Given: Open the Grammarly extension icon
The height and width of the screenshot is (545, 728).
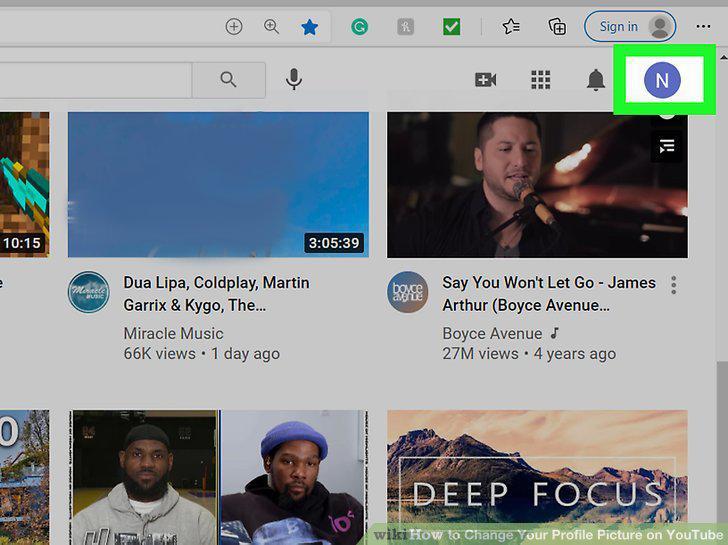Looking at the screenshot, I should click(x=359, y=27).
